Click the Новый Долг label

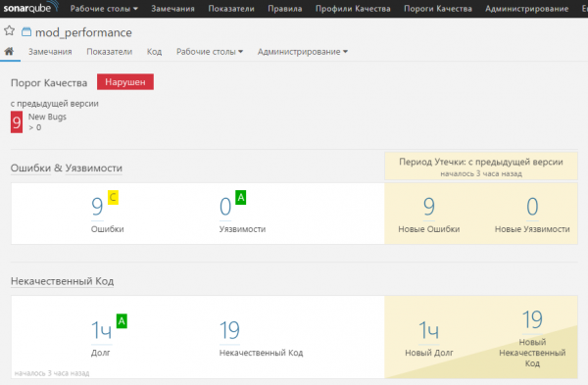(x=429, y=353)
